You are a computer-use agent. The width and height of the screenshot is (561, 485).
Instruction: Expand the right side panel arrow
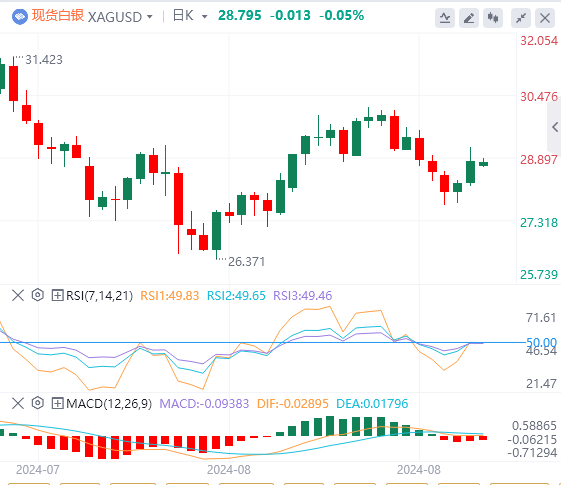coord(555,127)
